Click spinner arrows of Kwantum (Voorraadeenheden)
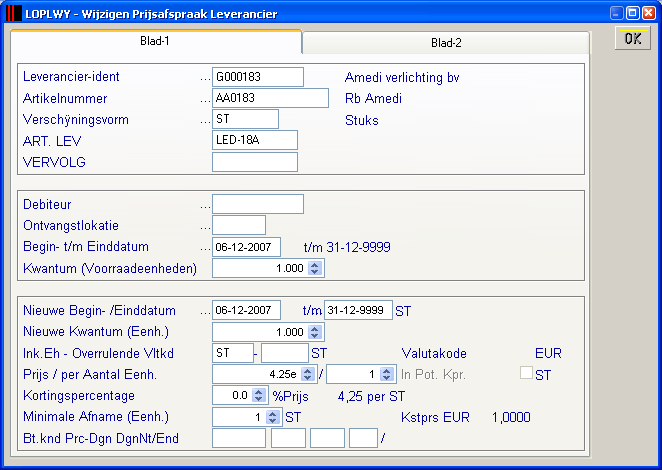 (x=315, y=268)
